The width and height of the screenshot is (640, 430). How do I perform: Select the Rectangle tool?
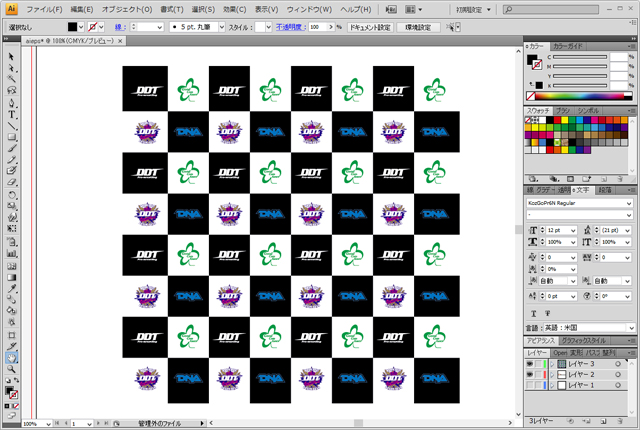click(11, 137)
